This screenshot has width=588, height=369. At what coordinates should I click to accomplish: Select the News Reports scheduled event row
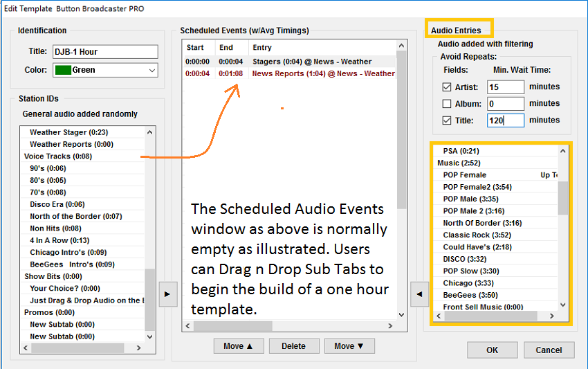(322, 73)
